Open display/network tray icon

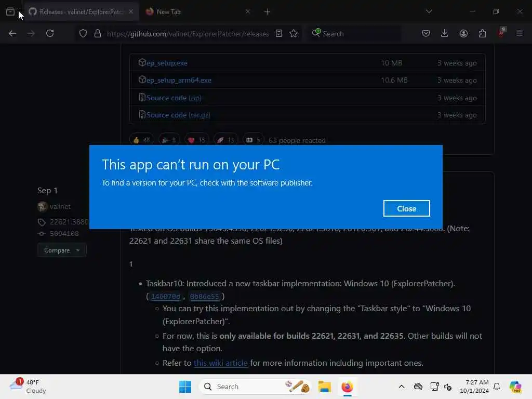(434, 387)
